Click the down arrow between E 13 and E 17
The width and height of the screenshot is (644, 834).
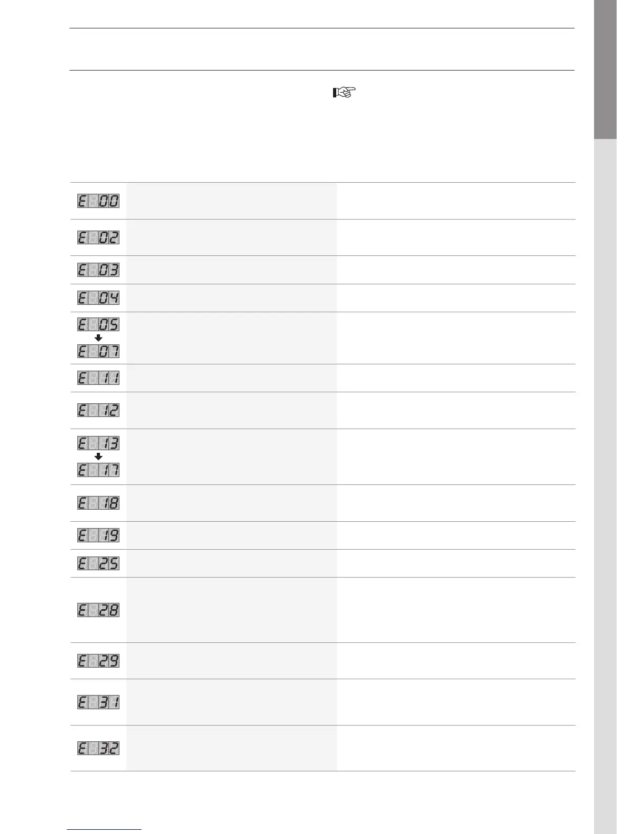click(98, 456)
